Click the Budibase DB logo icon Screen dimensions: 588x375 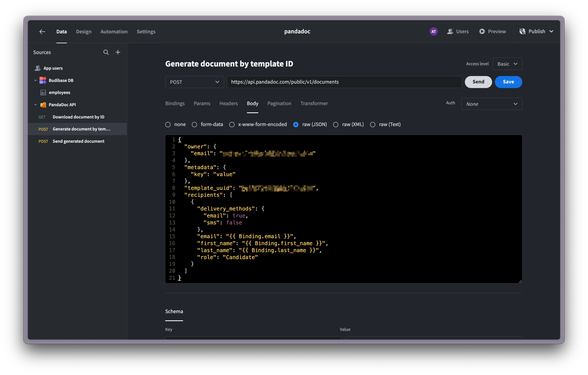tap(43, 80)
